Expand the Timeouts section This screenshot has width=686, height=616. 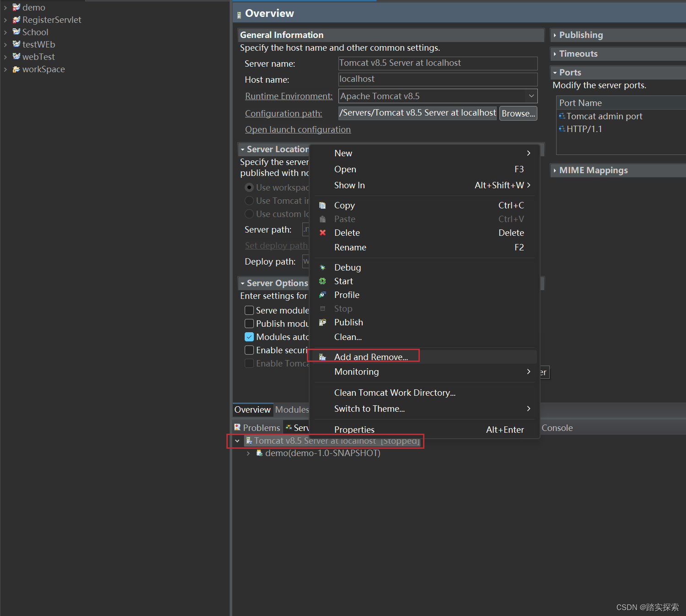[555, 54]
